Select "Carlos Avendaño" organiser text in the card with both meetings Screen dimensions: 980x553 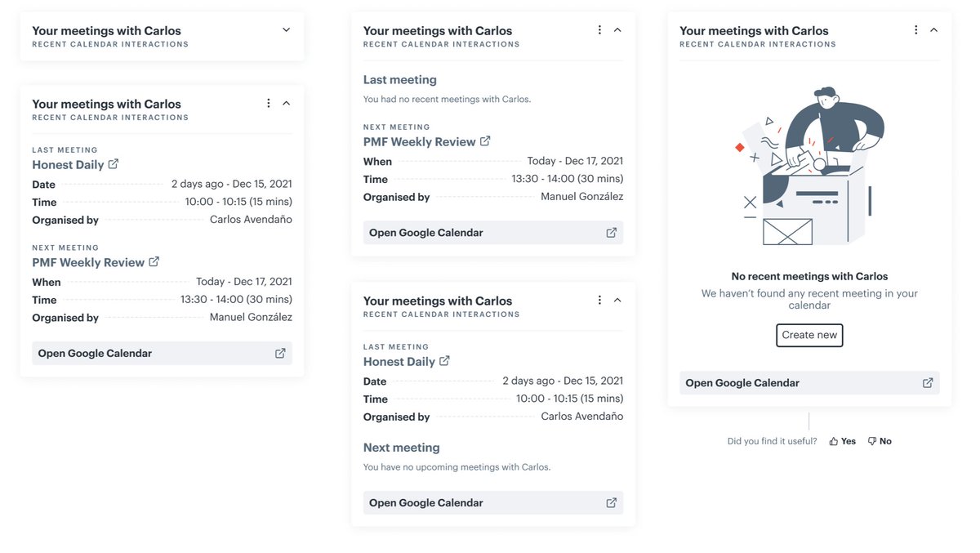(x=251, y=220)
